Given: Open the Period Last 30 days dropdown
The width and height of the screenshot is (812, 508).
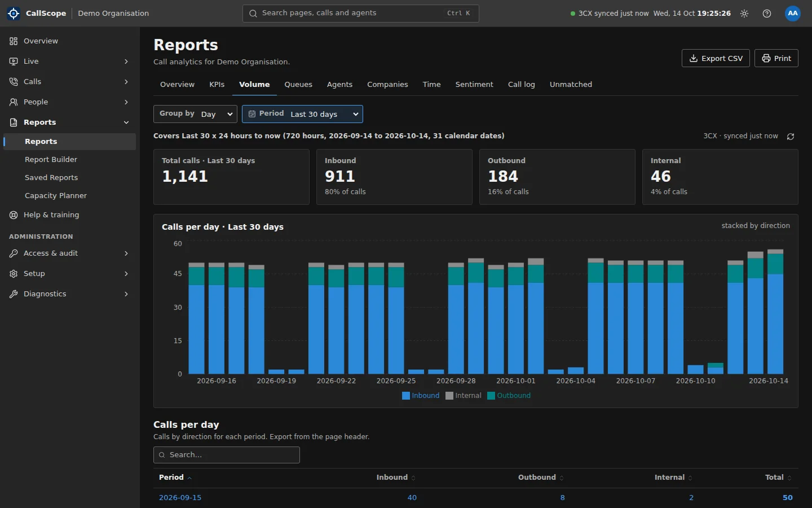Looking at the screenshot, I should click(x=302, y=114).
